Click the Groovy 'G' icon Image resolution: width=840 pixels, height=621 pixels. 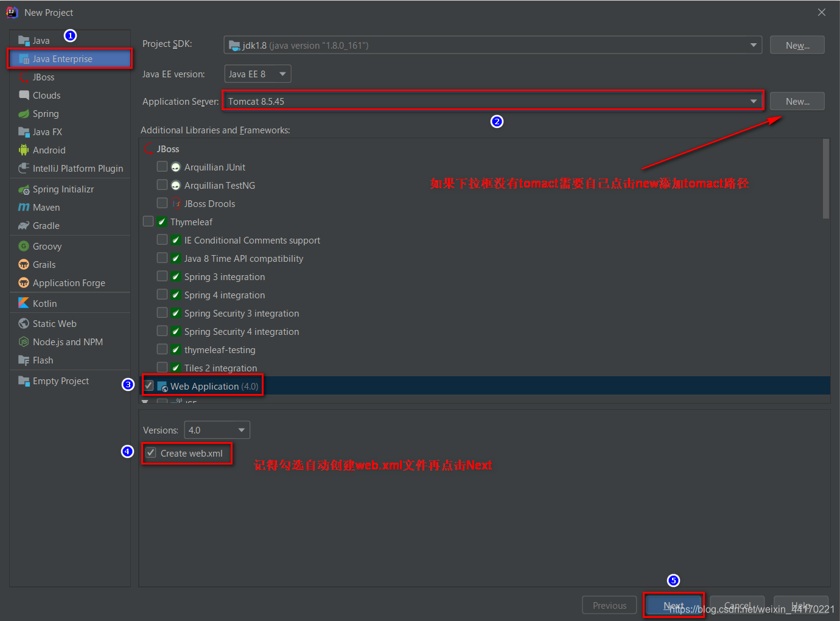coord(24,247)
